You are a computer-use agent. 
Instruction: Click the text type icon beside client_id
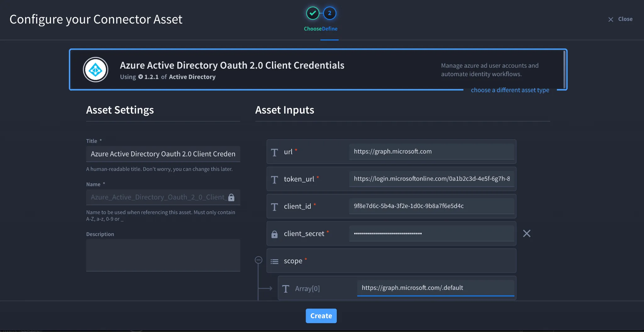tap(275, 207)
